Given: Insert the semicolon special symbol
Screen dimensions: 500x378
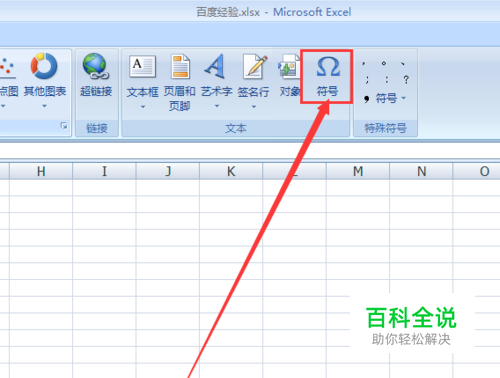Looking at the screenshot, I should [x=367, y=80].
